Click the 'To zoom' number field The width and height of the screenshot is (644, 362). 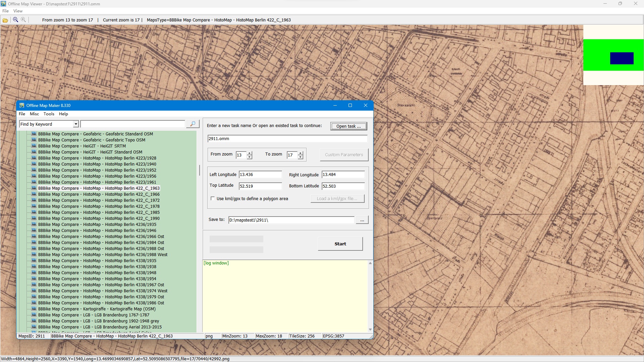(292, 155)
